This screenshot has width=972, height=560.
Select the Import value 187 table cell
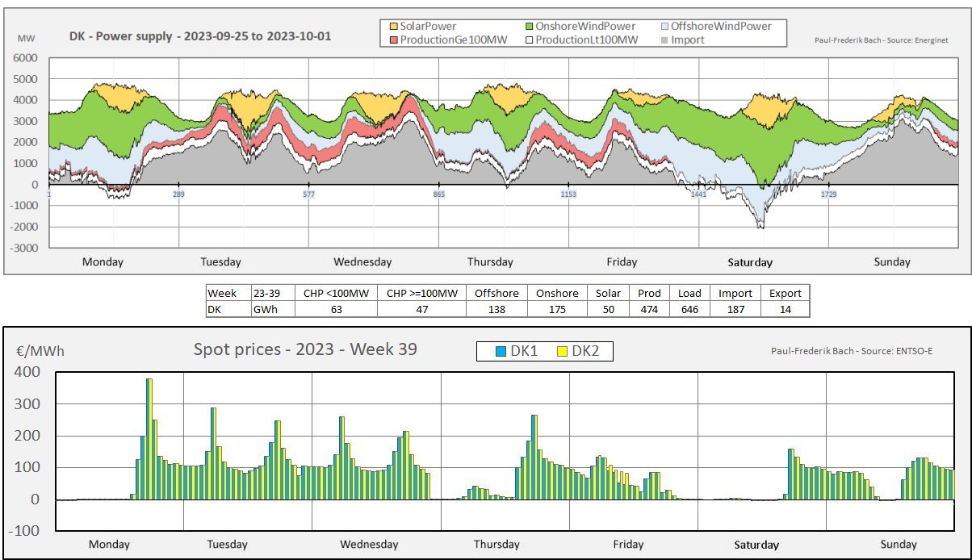735,309
